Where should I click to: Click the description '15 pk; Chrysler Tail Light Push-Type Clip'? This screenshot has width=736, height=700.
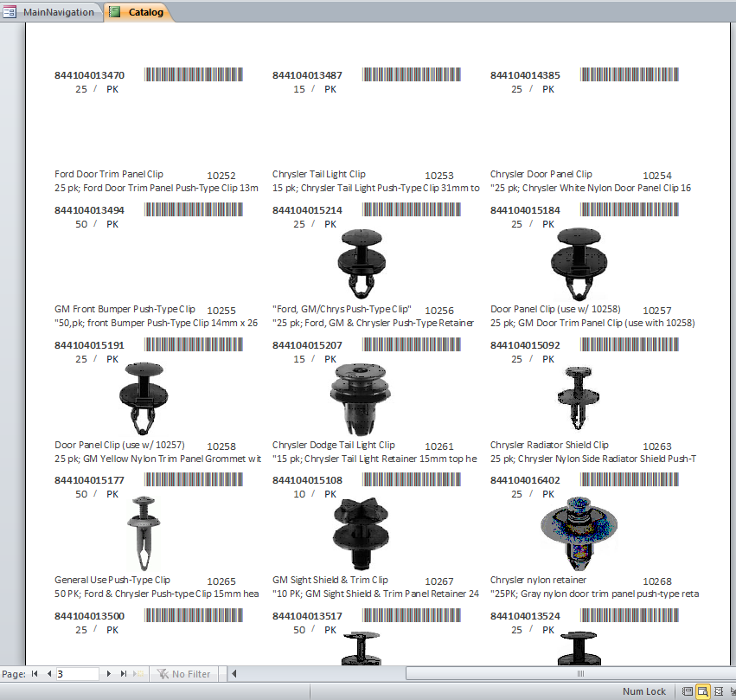[376, 188]
